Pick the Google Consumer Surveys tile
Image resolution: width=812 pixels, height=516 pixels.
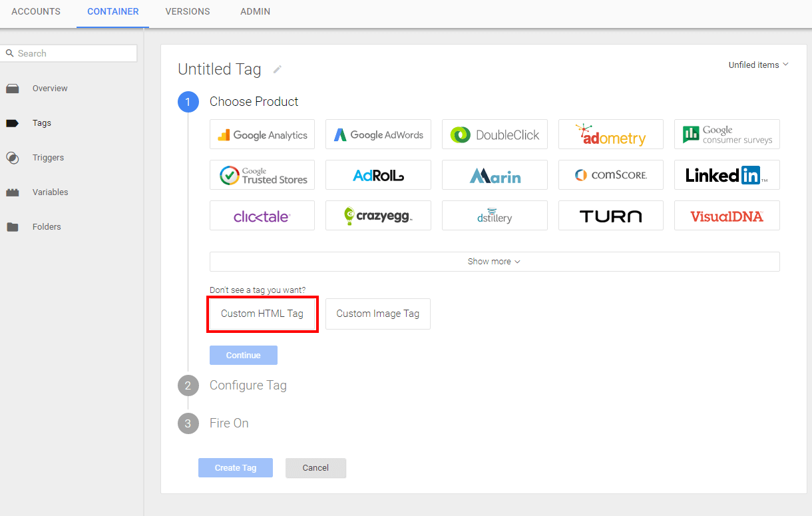click(x=727, y=134)
